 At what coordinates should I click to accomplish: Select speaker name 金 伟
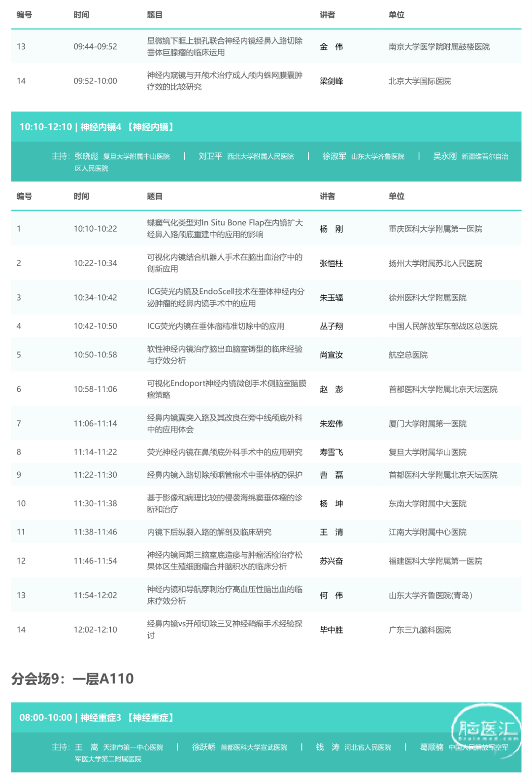coord(332,47)
